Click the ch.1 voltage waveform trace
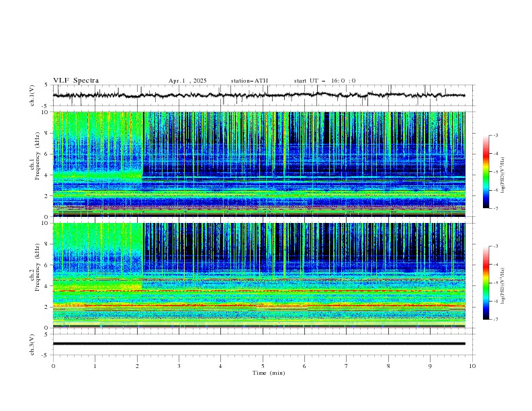The image size is (532, 411). 259,95
